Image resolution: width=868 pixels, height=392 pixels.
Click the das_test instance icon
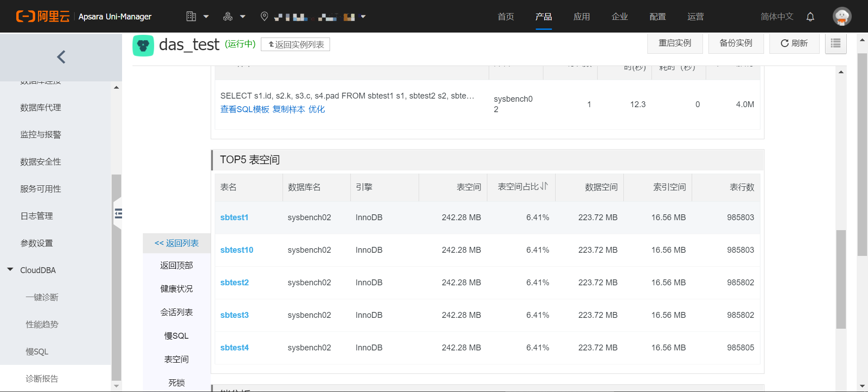(143, 46)
